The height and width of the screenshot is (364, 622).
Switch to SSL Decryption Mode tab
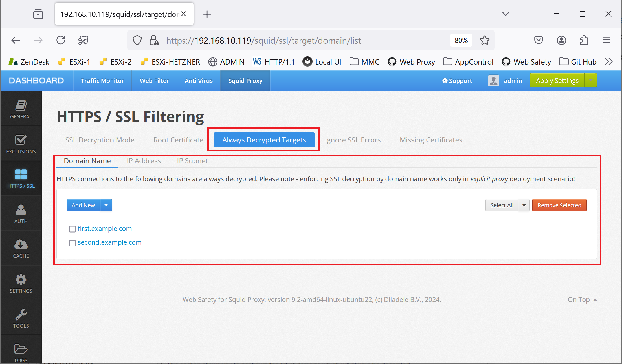click(x=100, y=140)
